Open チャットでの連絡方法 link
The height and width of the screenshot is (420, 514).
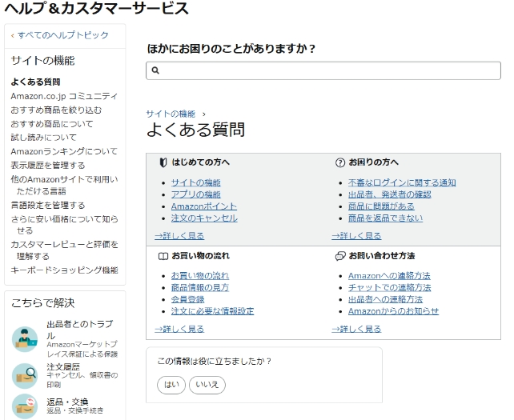click(x=389, y=288)
